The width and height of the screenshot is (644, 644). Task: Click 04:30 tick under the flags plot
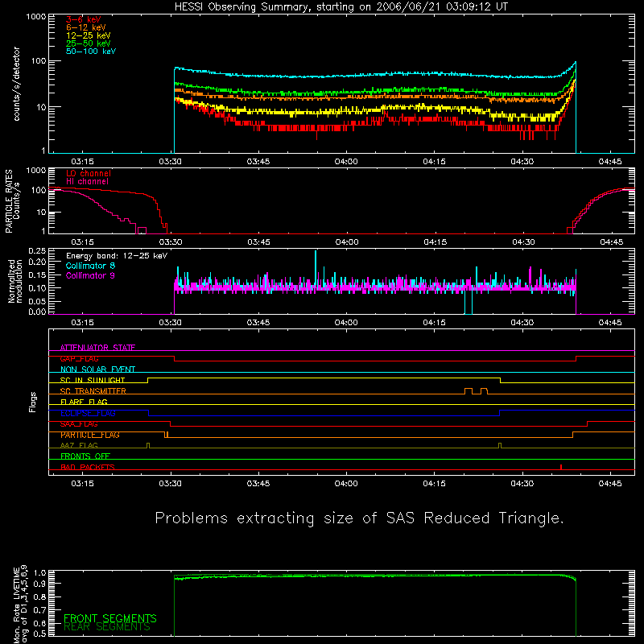pos(522,484)
